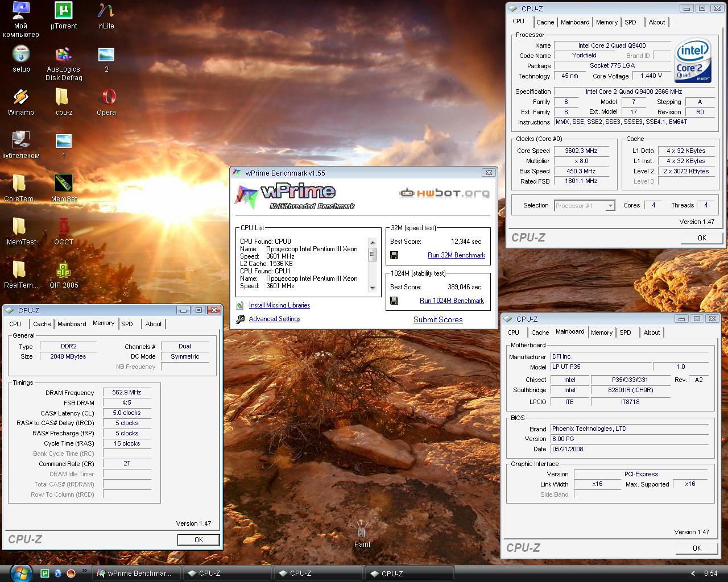Launch OCCT from the desktop
The height and width of the screenshot is (582, 728).
point(64,232)
